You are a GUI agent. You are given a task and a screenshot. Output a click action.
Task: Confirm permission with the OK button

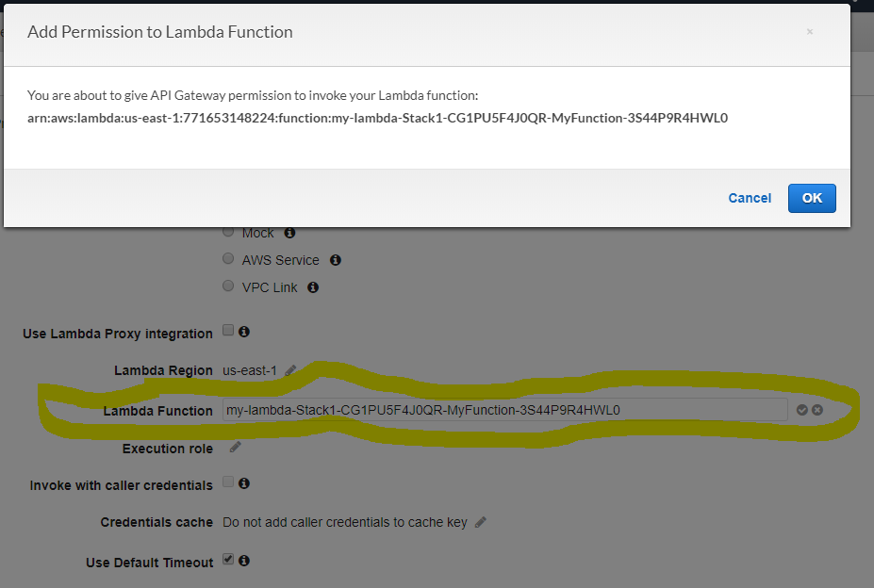[812, 198]
